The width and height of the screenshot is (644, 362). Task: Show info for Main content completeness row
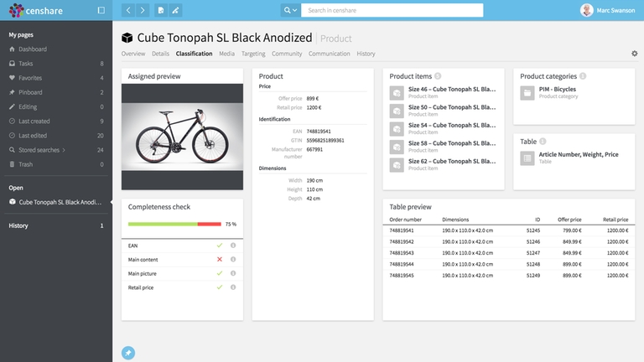233,260
